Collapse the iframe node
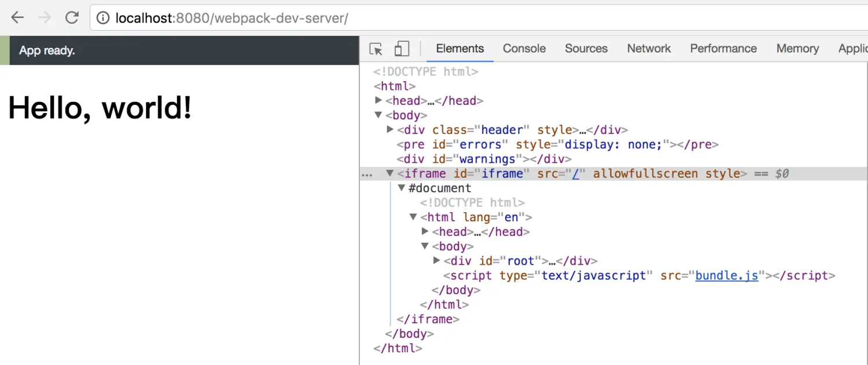 pos(391,173)
